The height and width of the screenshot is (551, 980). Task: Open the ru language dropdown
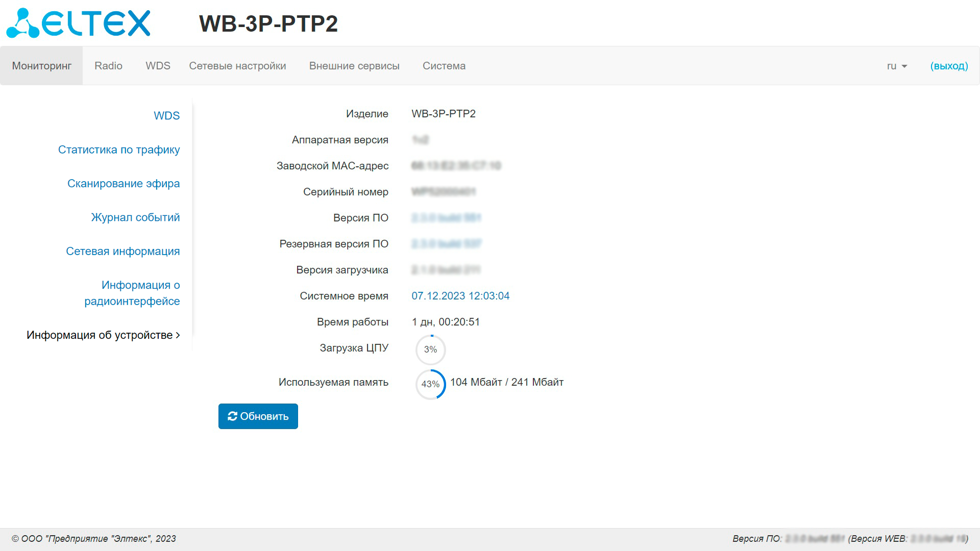click(x=897, y=66)
